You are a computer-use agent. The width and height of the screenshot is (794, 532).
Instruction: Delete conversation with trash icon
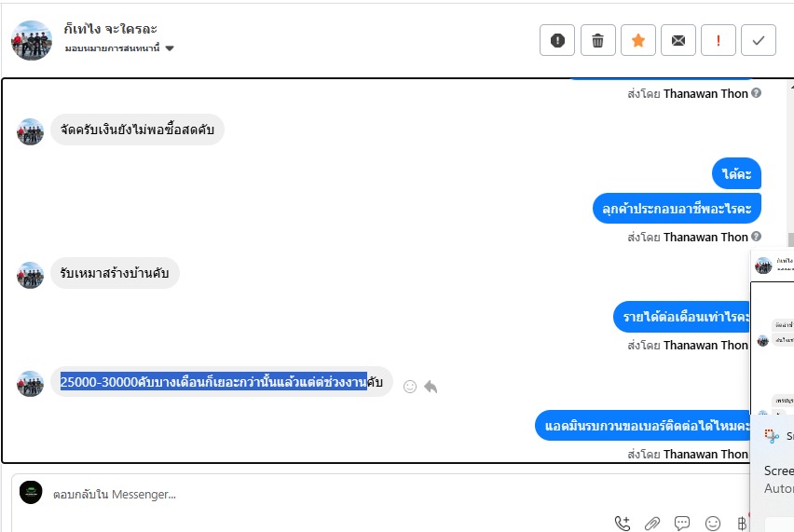click(x=597, y=40)
